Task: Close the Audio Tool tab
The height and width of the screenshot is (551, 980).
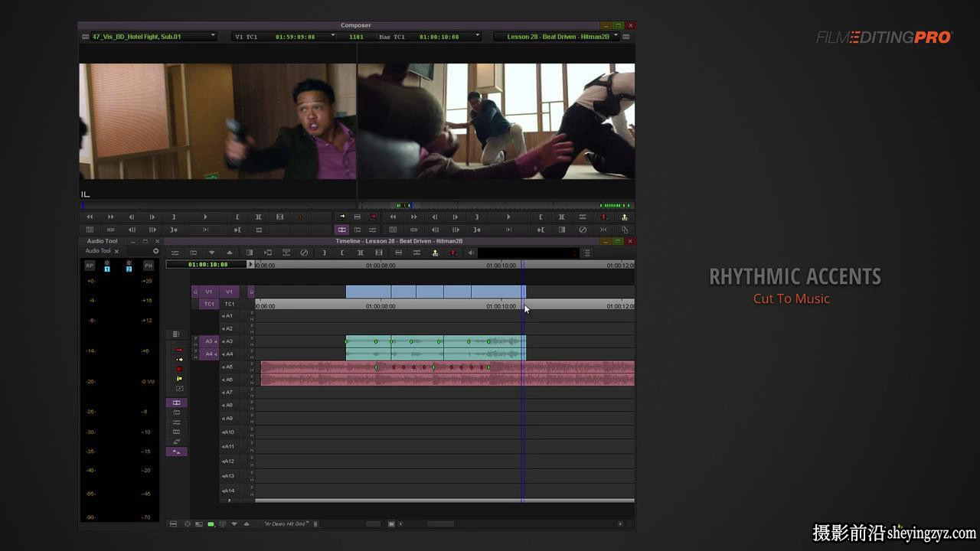Action: 116,251
